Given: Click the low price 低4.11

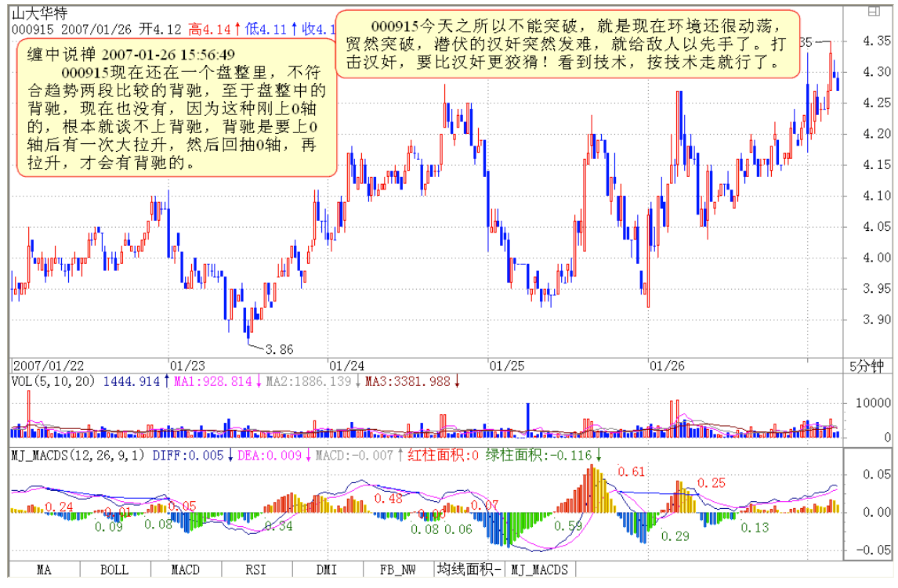Looking at the screenshot, I should pyautogui.click(x=266, y=29).
